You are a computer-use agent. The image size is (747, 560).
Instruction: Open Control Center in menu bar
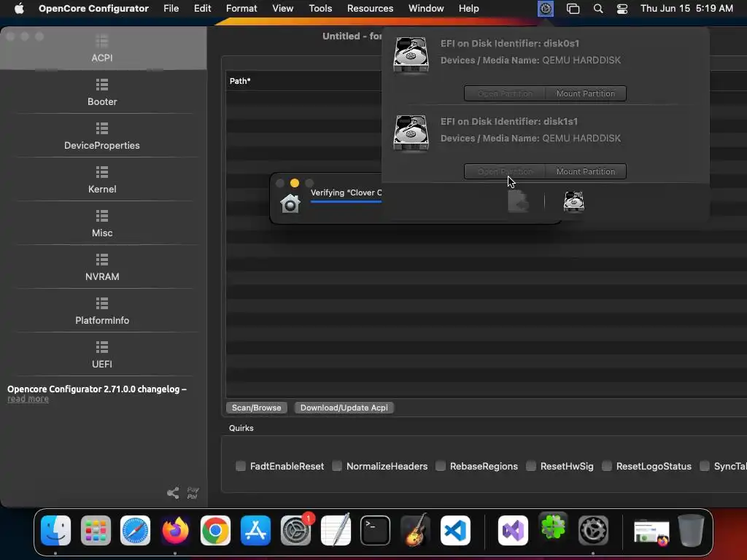(622, 9)
